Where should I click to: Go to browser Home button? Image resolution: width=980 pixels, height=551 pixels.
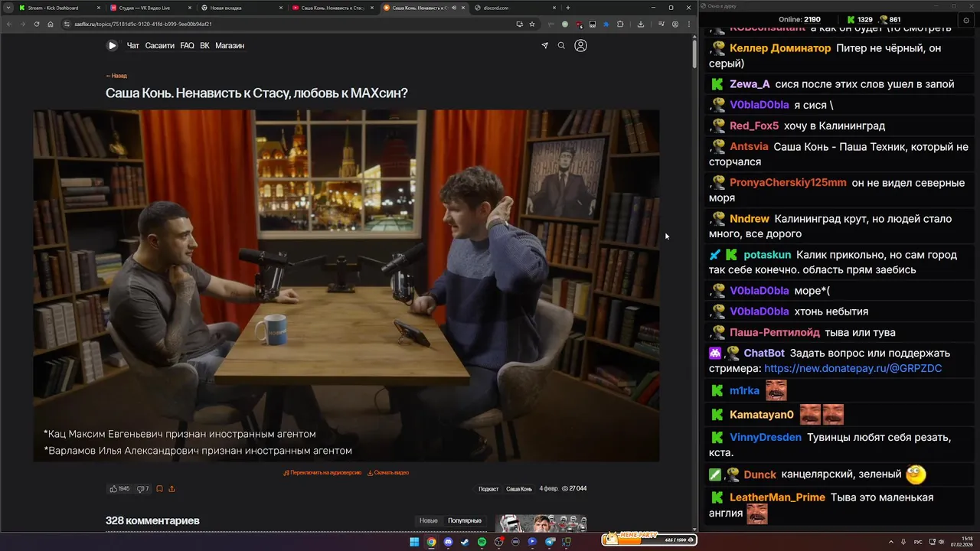click(x=51, y=24)
